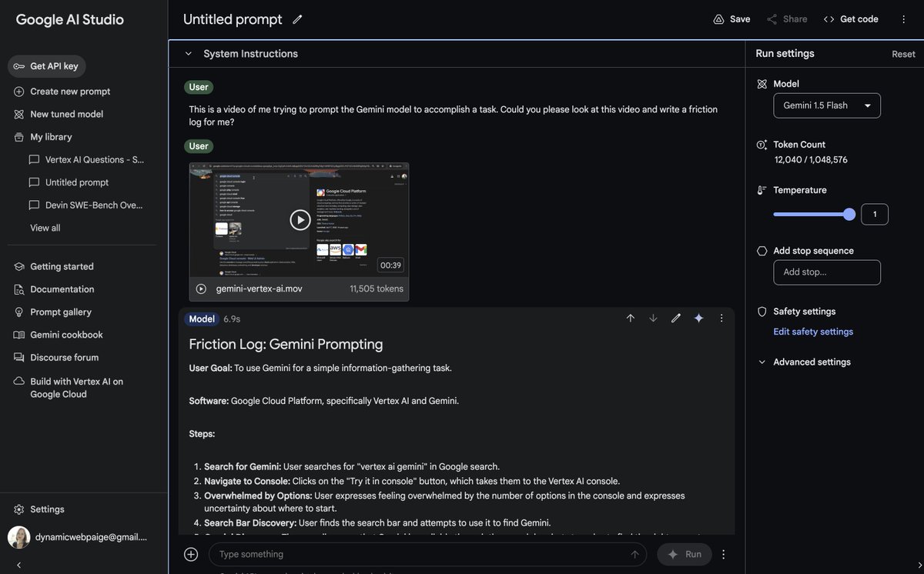
Task: Move model response up arrow
Action: (630, 319)
